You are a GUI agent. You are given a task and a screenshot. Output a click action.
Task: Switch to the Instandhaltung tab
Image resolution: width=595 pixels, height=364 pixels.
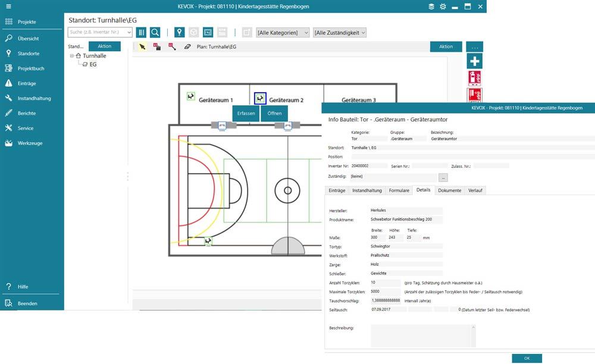(367, 190)
